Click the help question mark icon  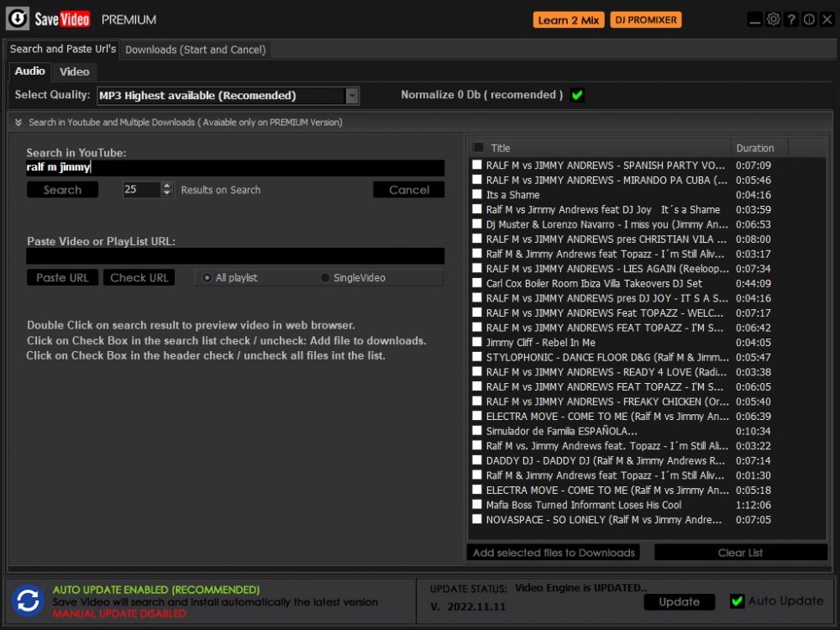click(791, 19)
